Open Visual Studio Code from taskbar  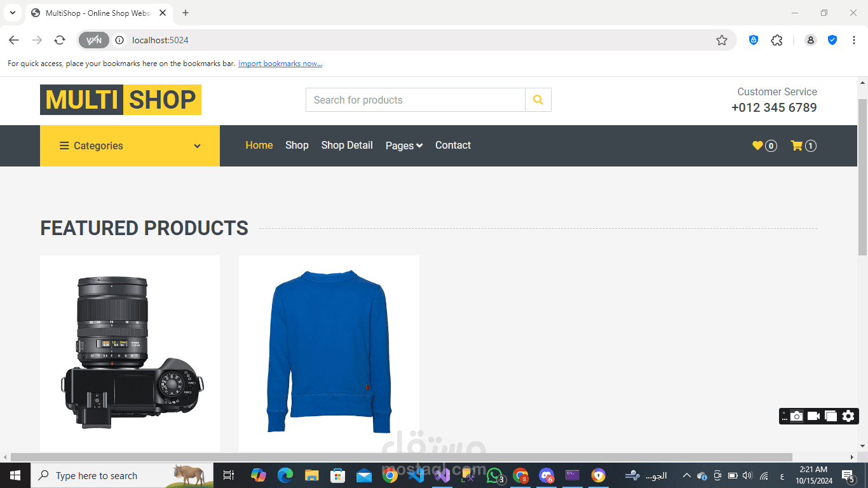pyautogui.click(x=416, y=475)
